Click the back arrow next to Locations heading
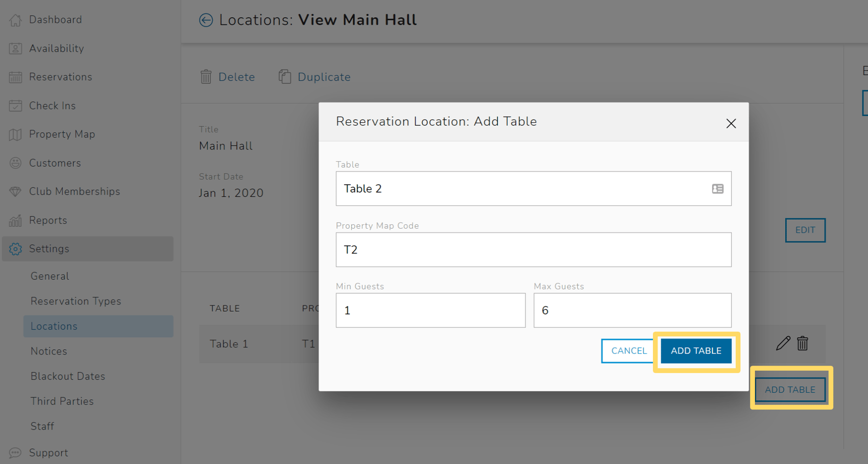Viewport: 868px width, 464px height. coord(205,20)
